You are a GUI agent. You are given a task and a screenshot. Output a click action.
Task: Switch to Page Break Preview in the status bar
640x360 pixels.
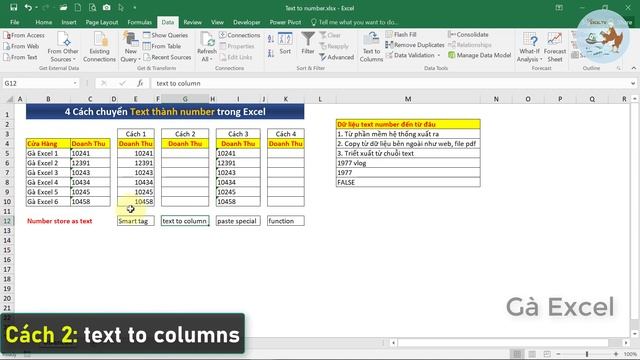coord(547,354)
